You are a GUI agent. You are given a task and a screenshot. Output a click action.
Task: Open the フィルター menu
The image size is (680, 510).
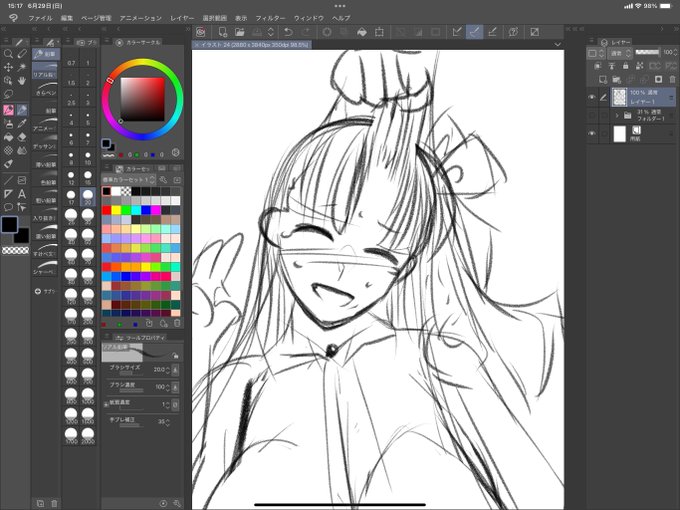point(270,18)
